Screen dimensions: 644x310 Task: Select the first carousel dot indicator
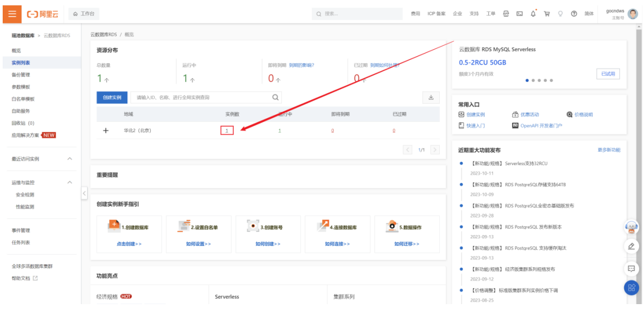[x=527, y=81]
